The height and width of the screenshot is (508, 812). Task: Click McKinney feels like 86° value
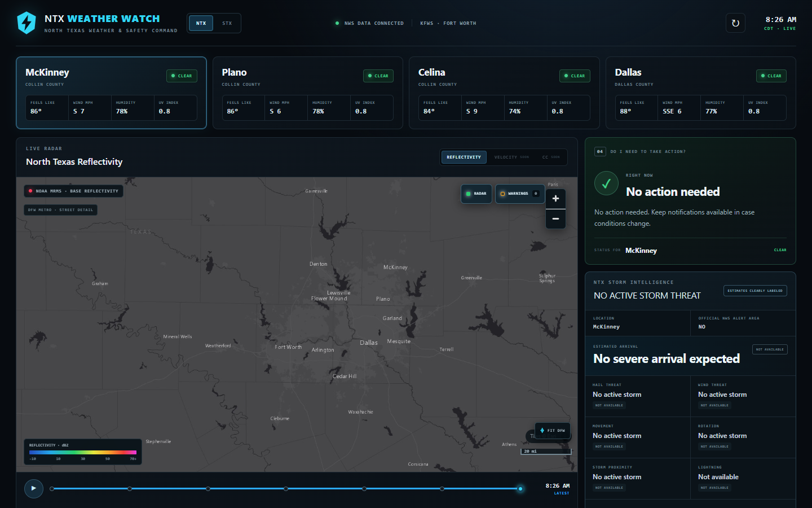36,111
